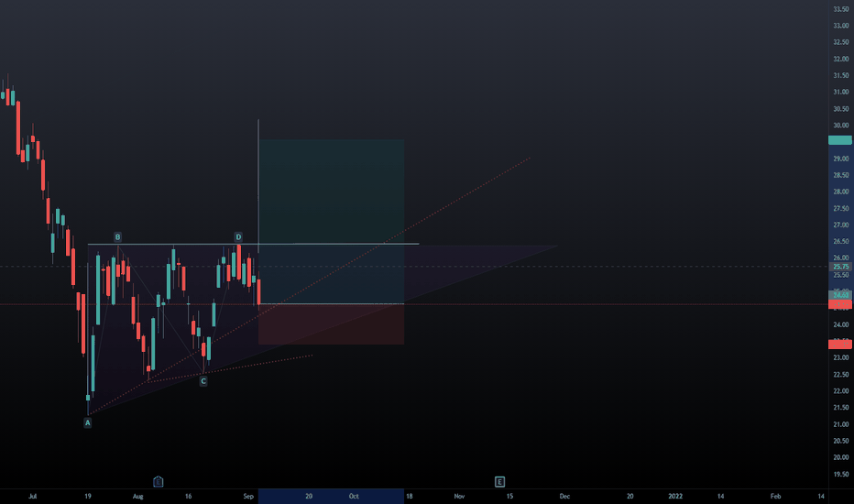Click the lowest red stop-loss tag on price axis
This screenshot has width=854, height=504.
tap(840, 345)
